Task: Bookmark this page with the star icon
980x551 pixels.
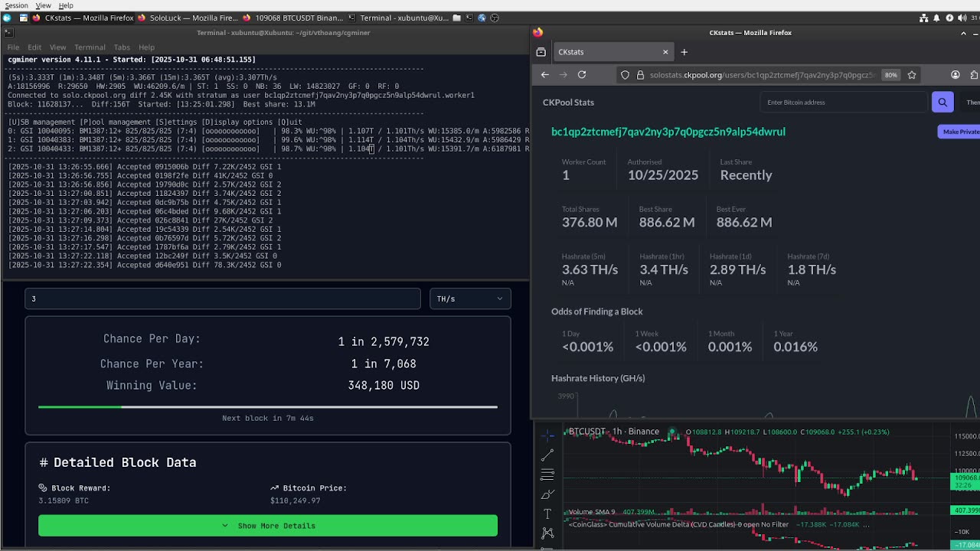Action: click(x=912, y=75)
